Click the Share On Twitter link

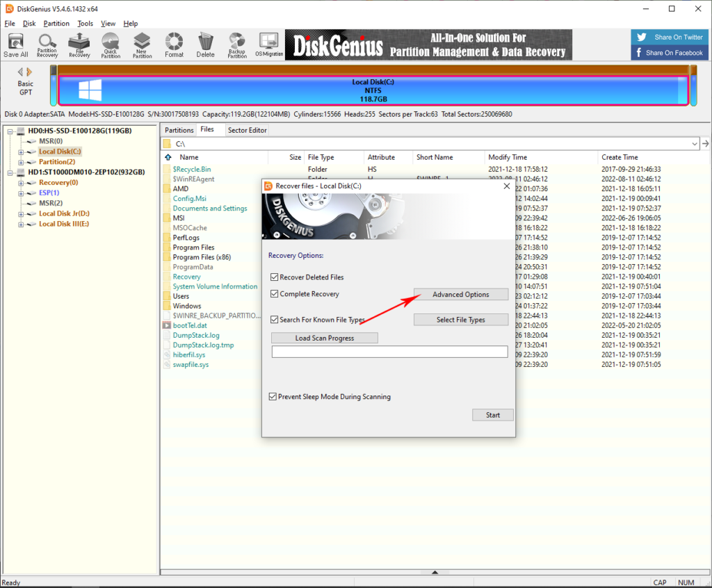click(670, 37)
